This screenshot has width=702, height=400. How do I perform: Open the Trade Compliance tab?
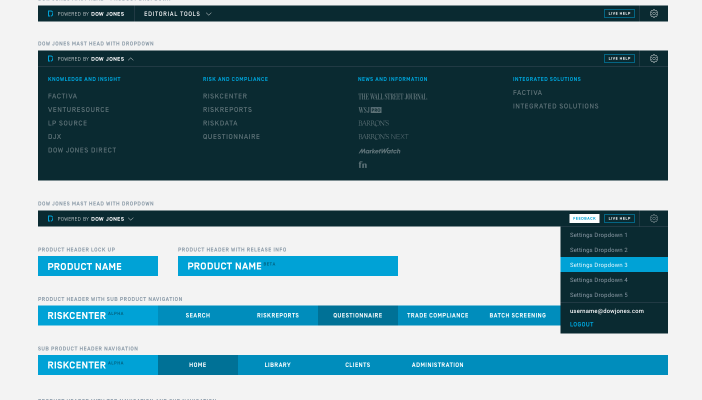[437, 315]
